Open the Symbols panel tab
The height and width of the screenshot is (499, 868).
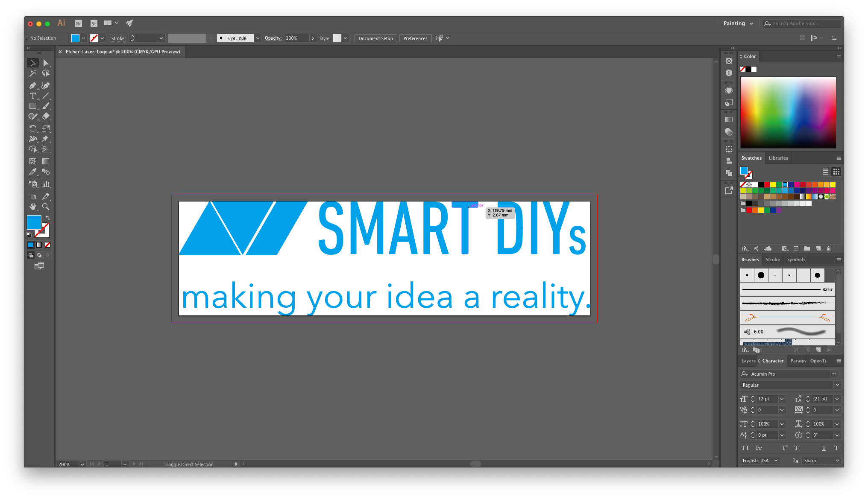tap(796, 260)
